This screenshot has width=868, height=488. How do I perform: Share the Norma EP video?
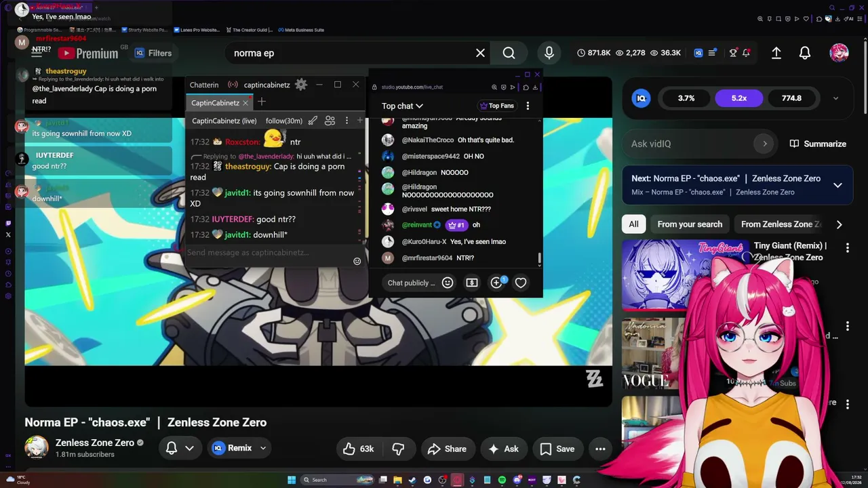[447, 449]
